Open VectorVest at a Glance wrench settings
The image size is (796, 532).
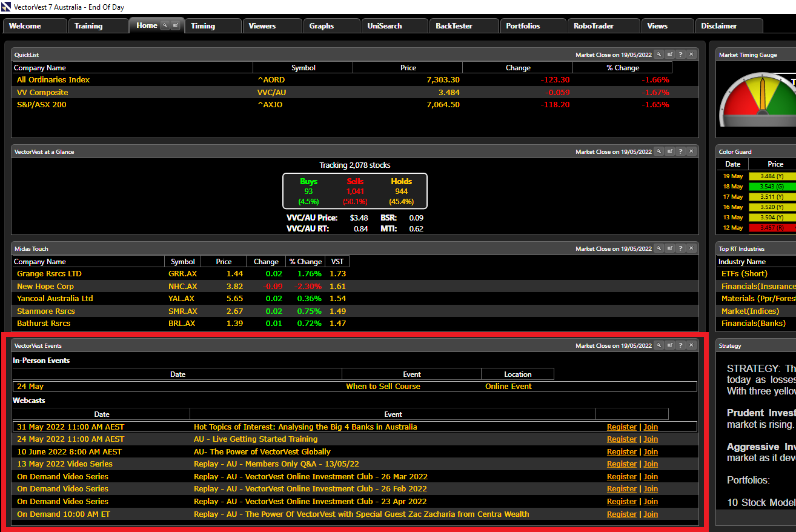(659, 151)
